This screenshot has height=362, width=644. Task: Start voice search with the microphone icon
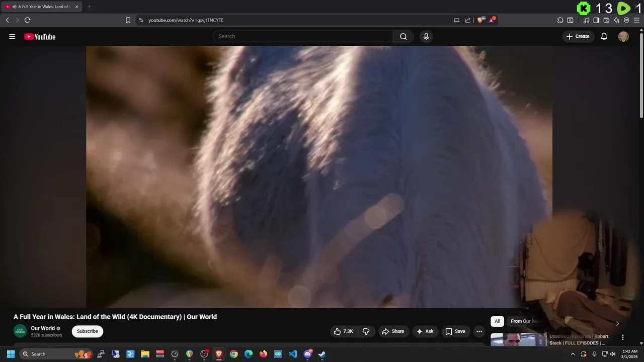pyautogui.click(x=426, y=36)
